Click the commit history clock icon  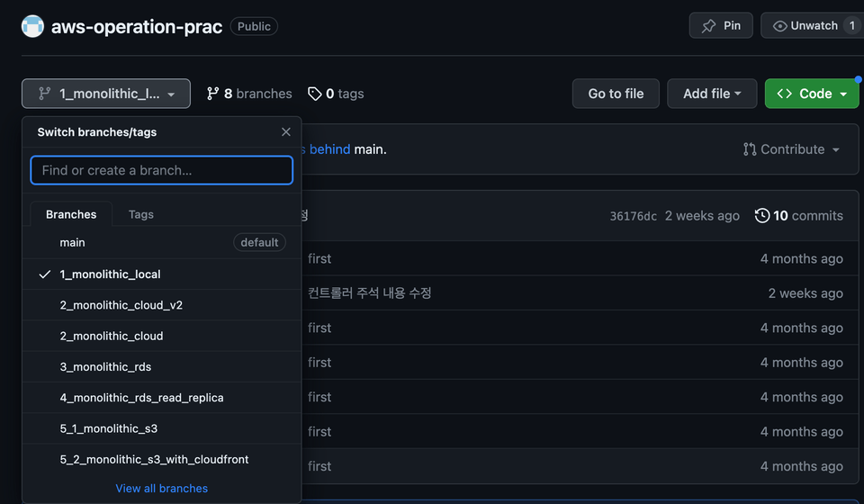[762, 215]
